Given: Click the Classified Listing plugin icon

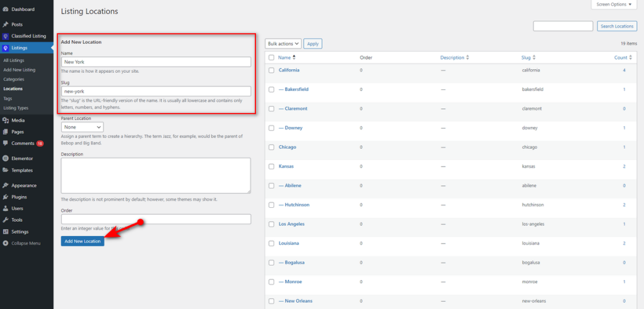Looking at the screenshot, I should point(5,36).
